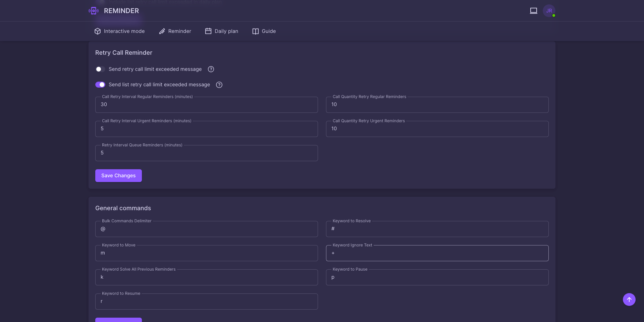
Task: Click the REMINDER title text
Action: point(121,11)
